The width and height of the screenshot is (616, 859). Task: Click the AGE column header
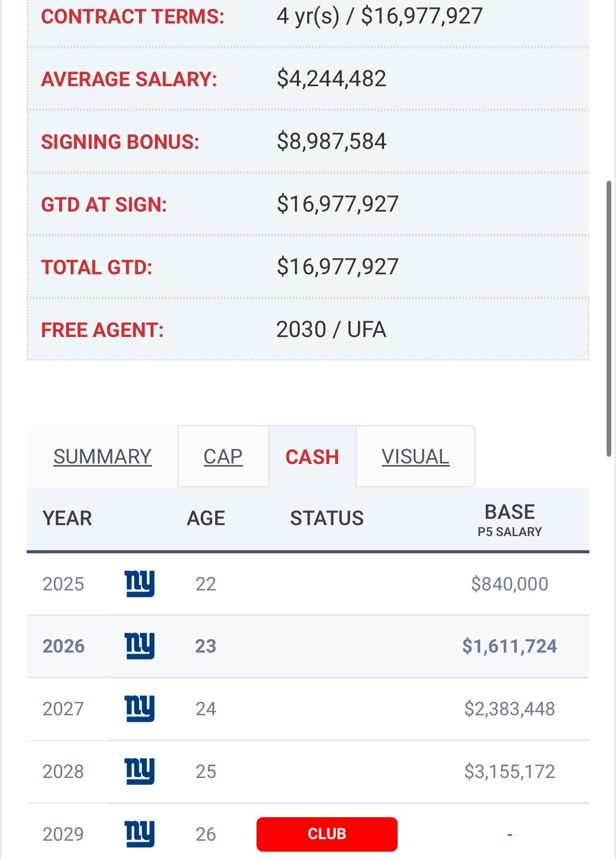point(206,518)
